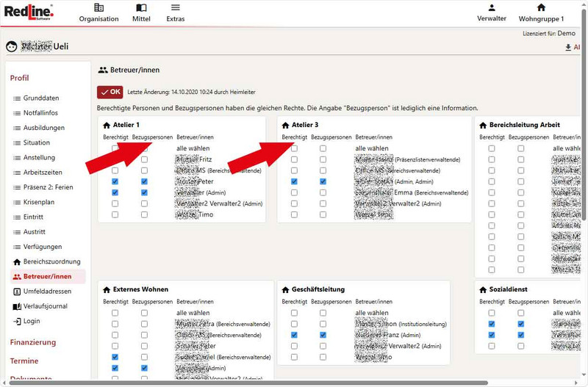Screen dimensions: 588x387
Task: Click the download icon at top right
Action: pos(568,48)
